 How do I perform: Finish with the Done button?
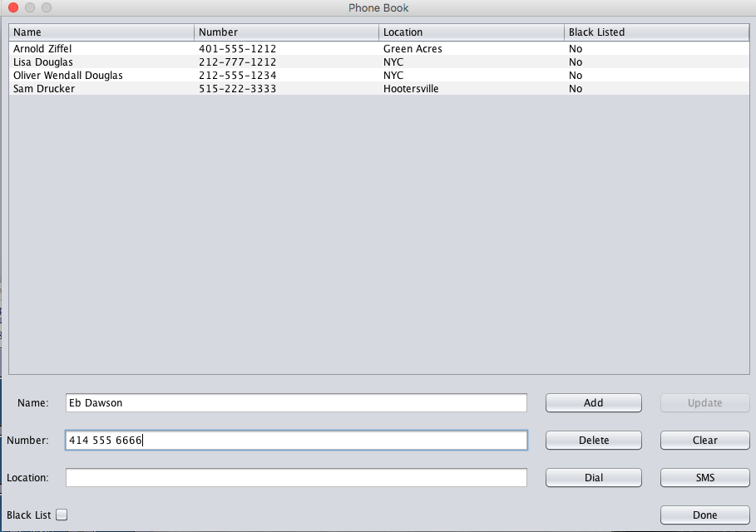[705, 515]
